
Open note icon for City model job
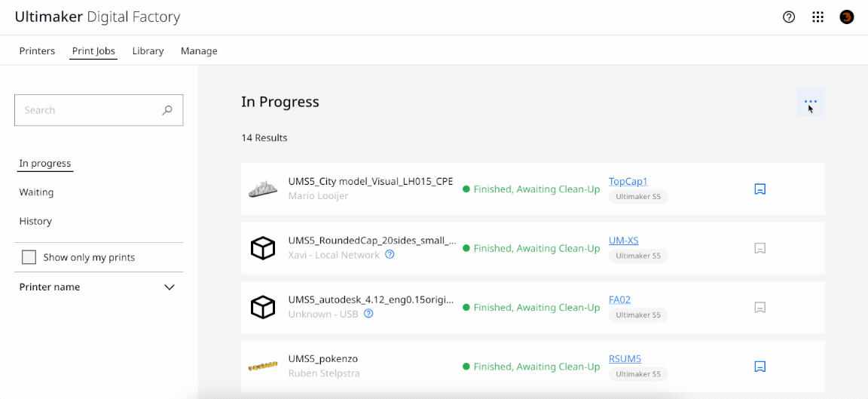pyautogui.click(x=760, y=189)
